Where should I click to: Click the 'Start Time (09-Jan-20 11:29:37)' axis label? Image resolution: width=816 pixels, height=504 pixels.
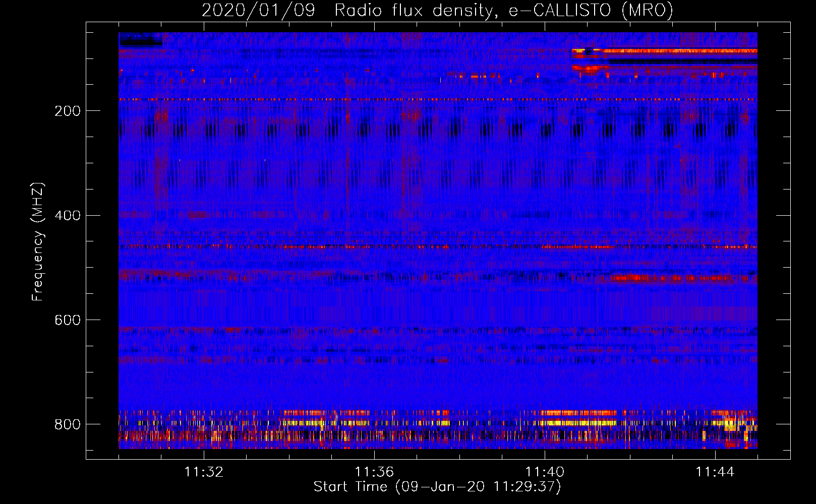[437, 487]
